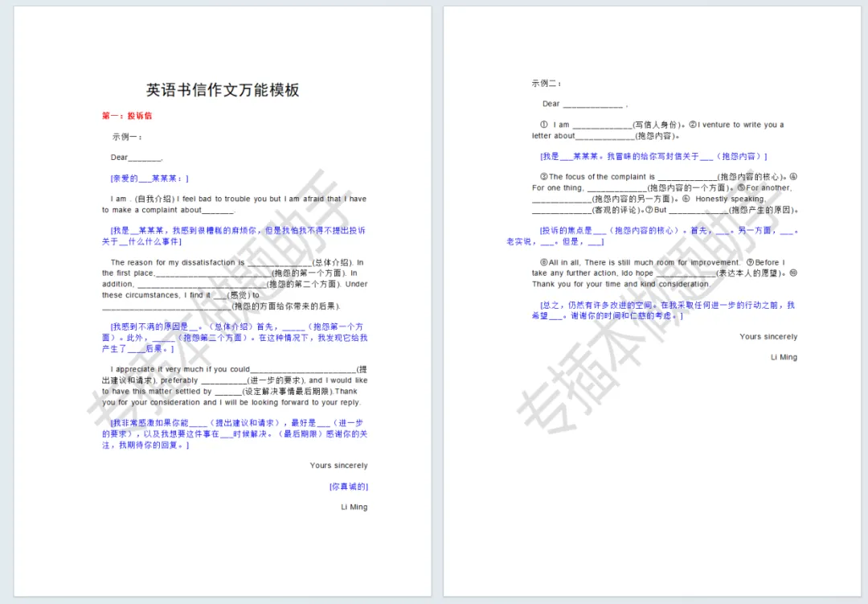
Task: Select blue line starting [我感到不满的原因是
Action: pos(237,327)
